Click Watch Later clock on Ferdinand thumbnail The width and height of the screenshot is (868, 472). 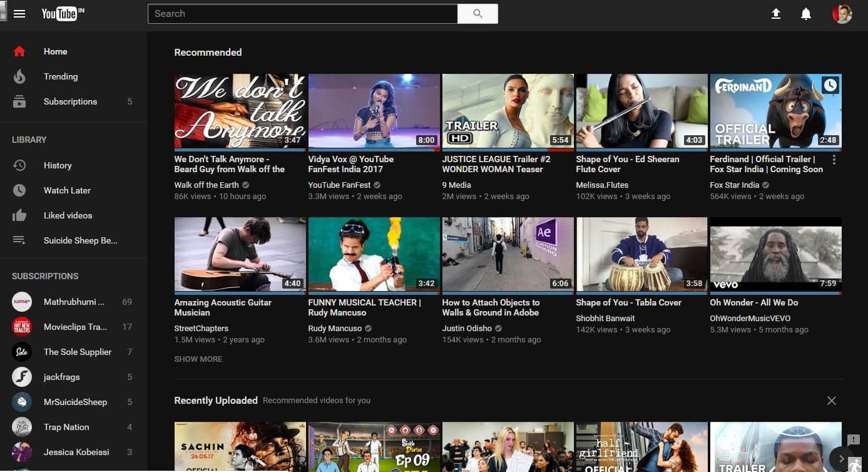pos(830,86)
